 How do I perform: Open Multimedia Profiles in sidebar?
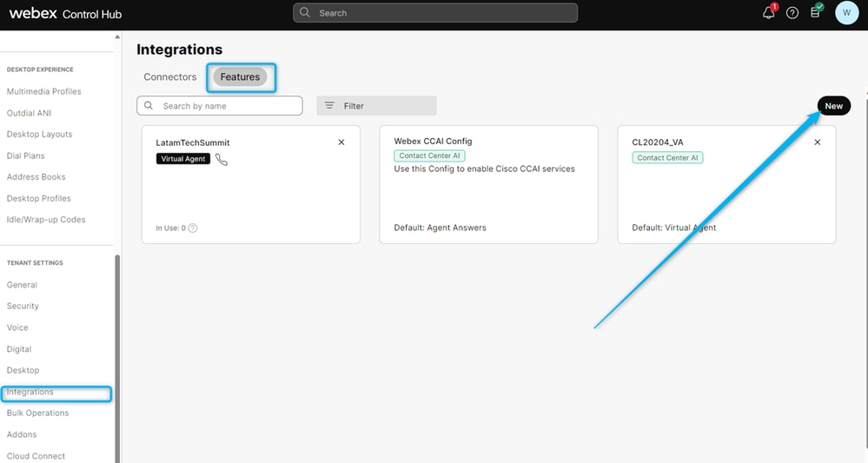(x=43, y=91)
